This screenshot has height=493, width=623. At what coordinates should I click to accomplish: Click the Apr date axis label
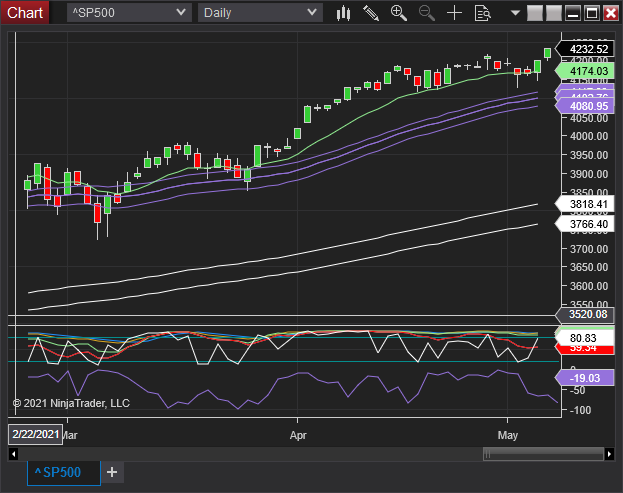298,435
